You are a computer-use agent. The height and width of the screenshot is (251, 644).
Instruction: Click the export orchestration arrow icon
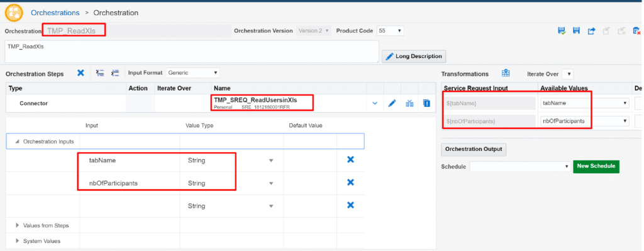(591, 31)
